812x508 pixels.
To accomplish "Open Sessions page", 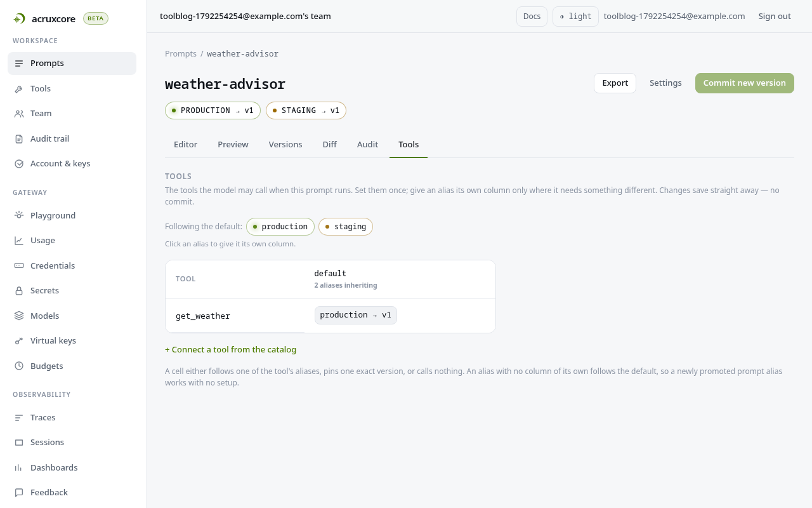I will tap(72, 443).
